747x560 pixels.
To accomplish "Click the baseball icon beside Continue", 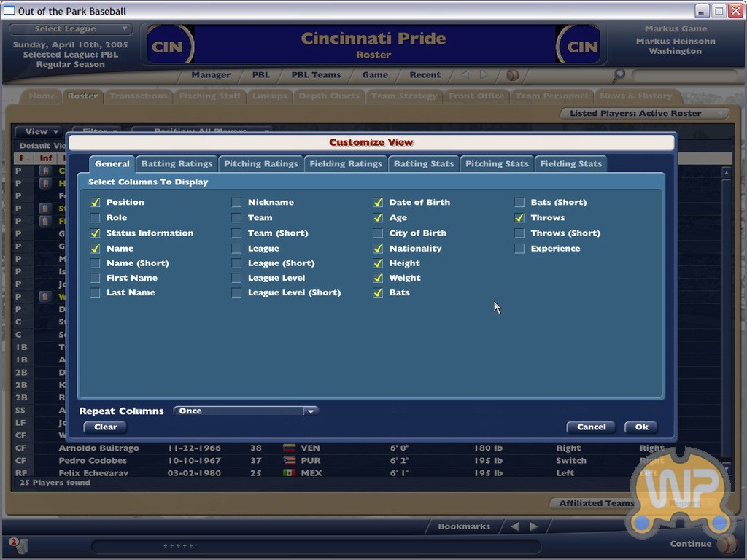I will pyautogui.click(x=726, y=544).
